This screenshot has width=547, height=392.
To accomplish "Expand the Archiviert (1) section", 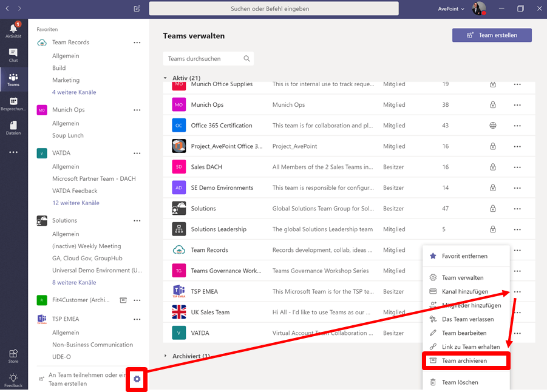I will [165, 356].
